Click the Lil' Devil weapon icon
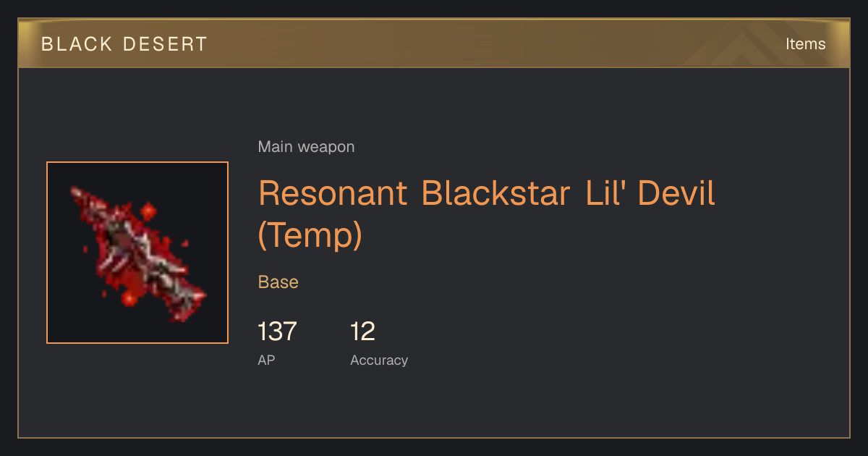868x456 pixels. [x=137, y=253]
